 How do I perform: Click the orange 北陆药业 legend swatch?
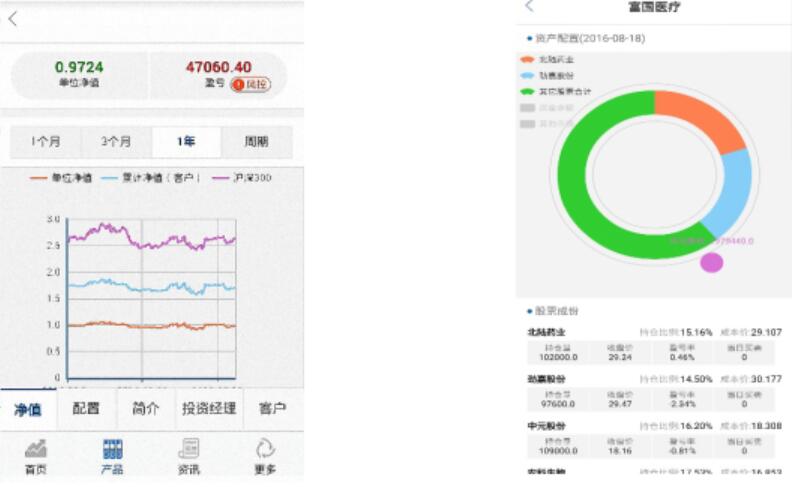click(527, 60)
